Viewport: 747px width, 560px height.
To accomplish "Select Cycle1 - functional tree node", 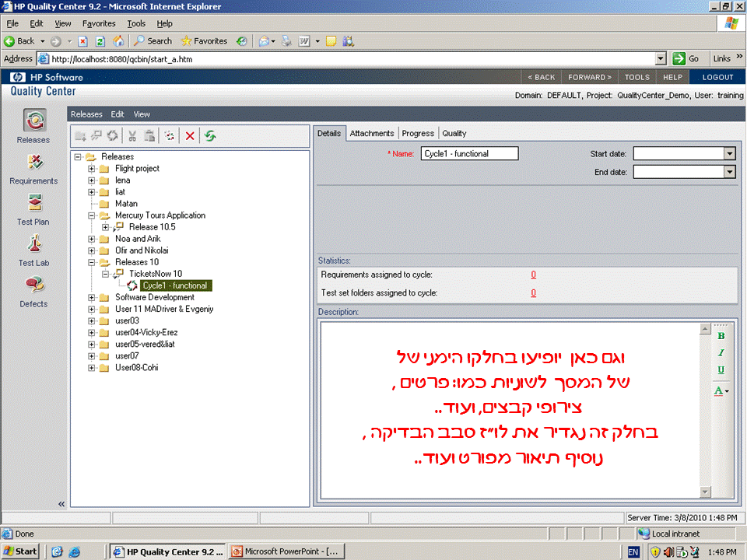I will tap(175, 285).
